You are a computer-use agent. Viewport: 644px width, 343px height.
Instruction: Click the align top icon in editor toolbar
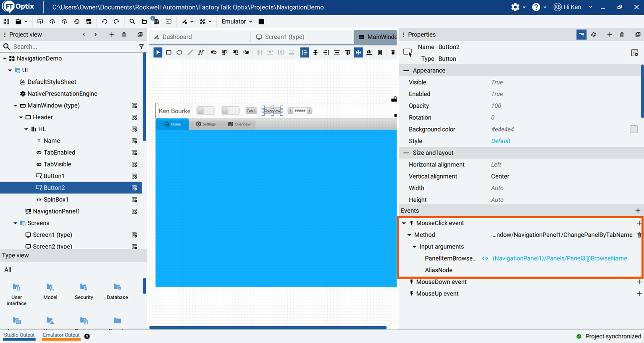click(x=347, y=53)
